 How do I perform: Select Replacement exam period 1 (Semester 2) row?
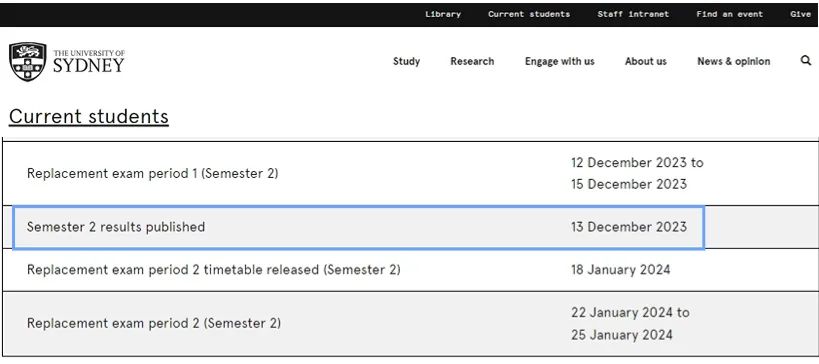pyautogui.click(x=410, y=173)
